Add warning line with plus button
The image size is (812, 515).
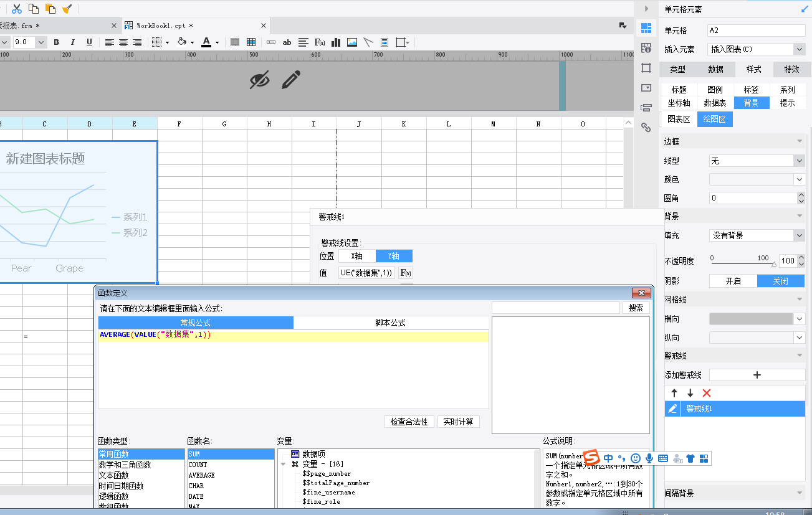[x=757, y=375]
